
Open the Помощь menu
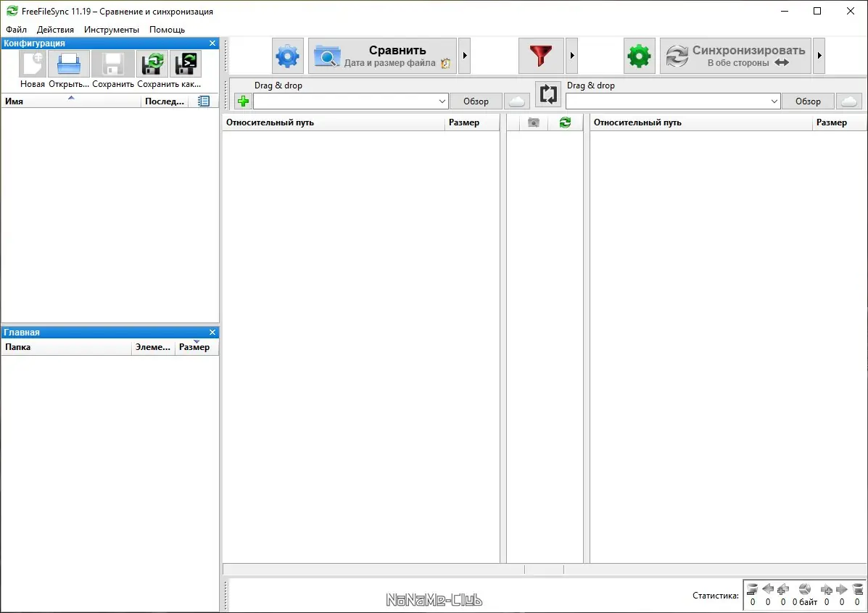[x=168, y=29]
